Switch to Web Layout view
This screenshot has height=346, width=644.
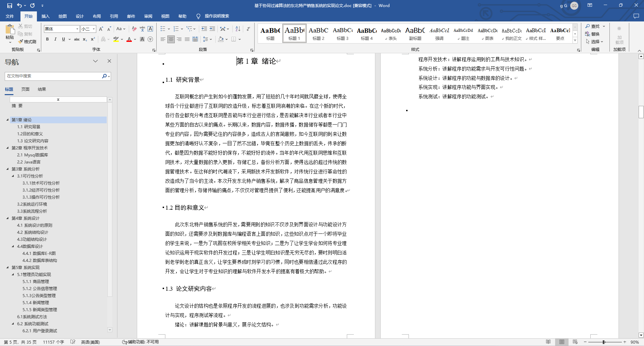coord(575,342)
